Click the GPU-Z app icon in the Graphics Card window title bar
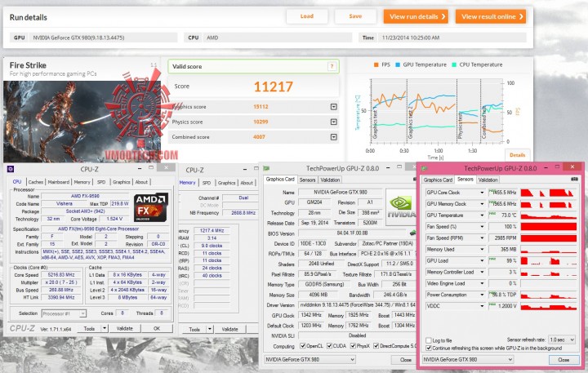588x373 pixels. tap(266, 168)
